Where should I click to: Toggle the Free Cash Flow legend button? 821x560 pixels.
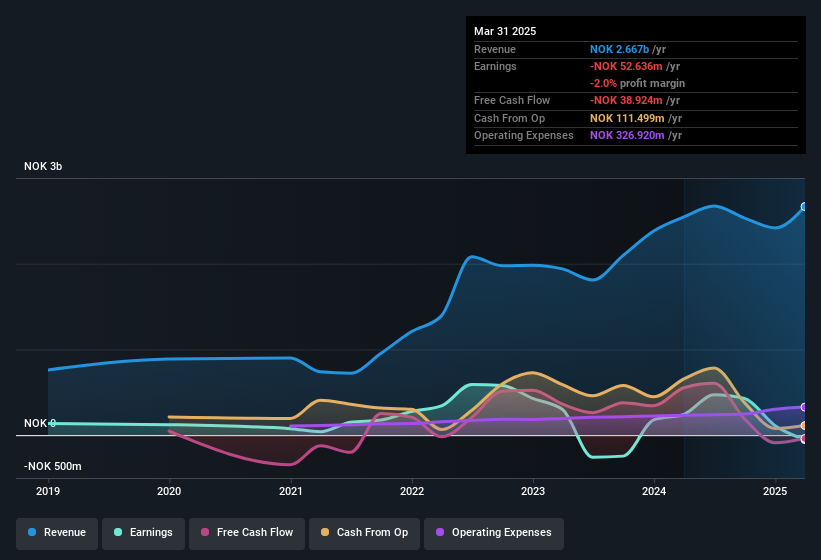point(247,533)
